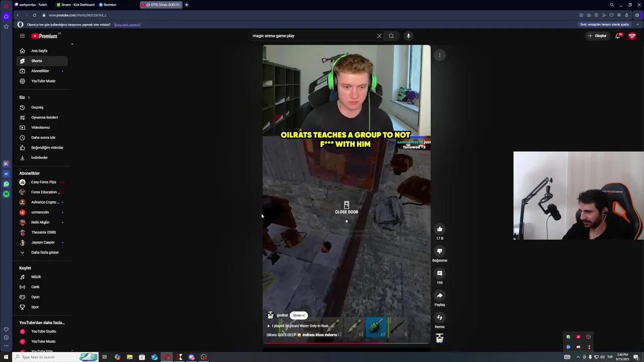This screenshot has height=362, width=644.
Task: Open Oynatma listeleri
Action: click(x=42, y=117)
